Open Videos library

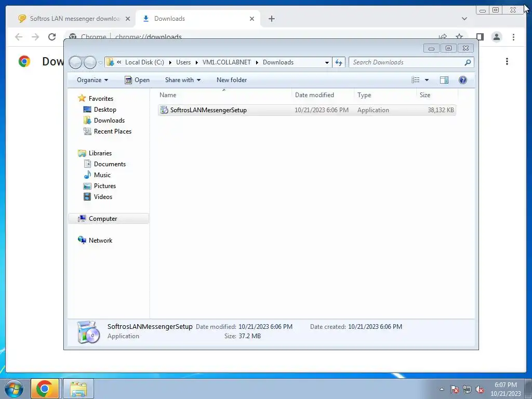pyautogui.click(x=103, y=197)
